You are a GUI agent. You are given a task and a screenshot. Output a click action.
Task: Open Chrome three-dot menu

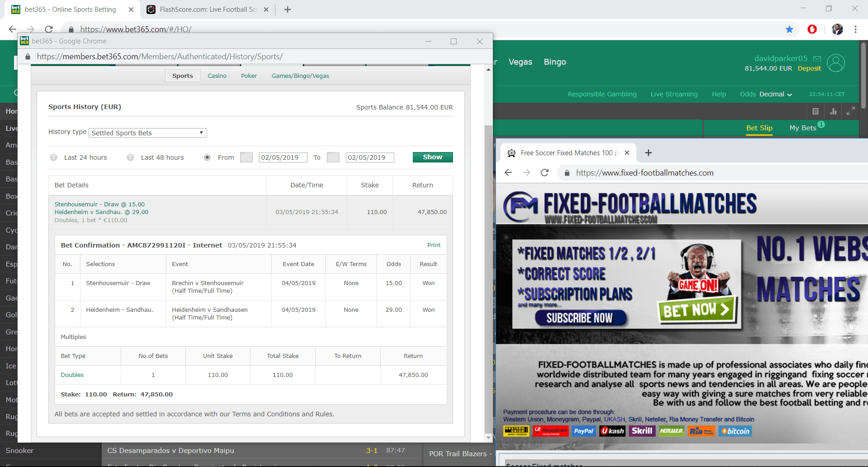point(855,29)
